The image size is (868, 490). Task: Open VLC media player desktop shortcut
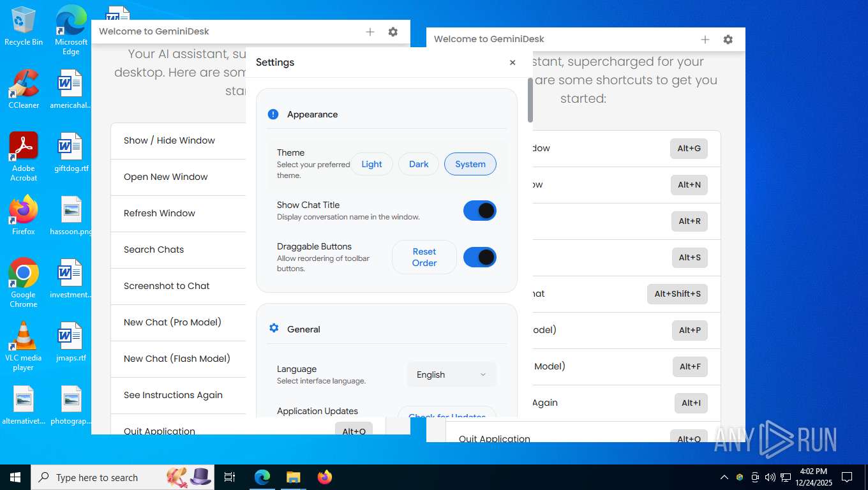click(x=24, y=346)
